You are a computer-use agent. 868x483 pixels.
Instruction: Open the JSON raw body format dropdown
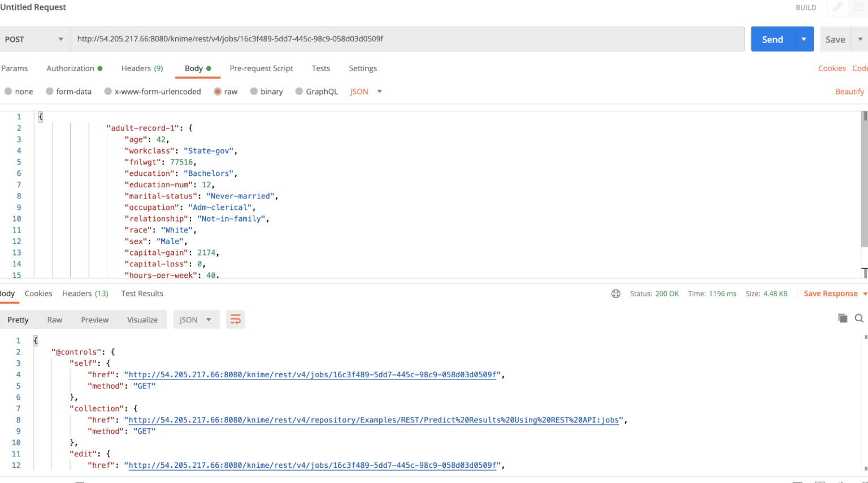tap(366, 91)
